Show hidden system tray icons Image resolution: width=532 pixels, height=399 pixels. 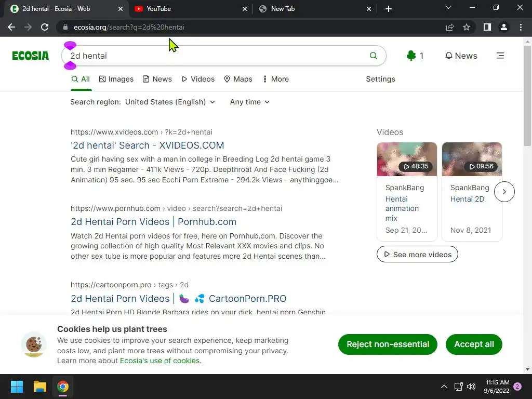444,387
